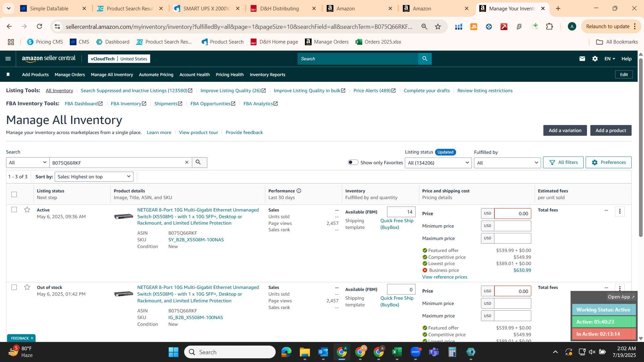
Task: Open the Calculator app in taskbar
Action: point(452,352)
